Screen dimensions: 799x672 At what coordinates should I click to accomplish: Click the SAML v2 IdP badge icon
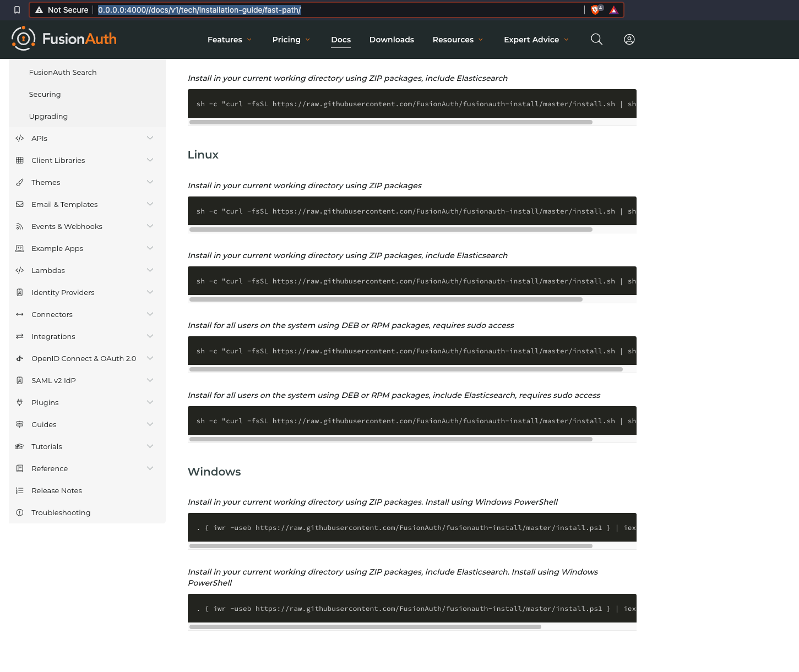point(20,380)
